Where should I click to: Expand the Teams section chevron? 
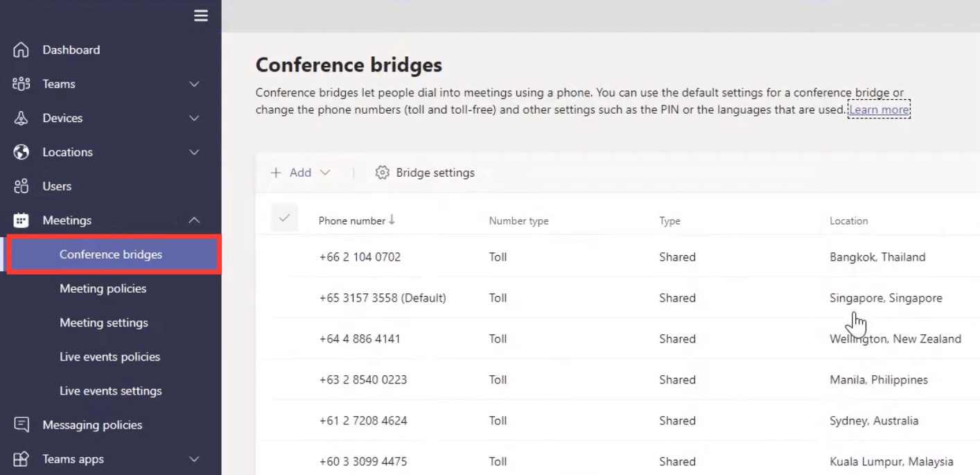(x=194, y=84)
